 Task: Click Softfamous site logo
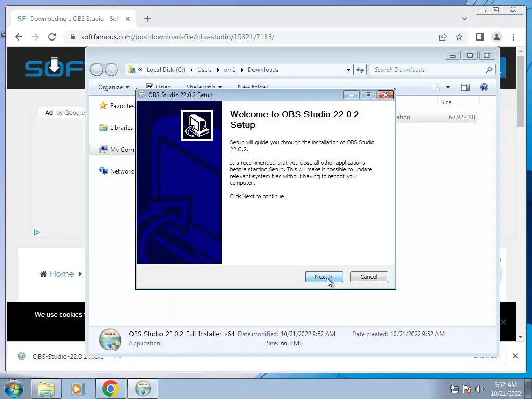tap(54, 67)
